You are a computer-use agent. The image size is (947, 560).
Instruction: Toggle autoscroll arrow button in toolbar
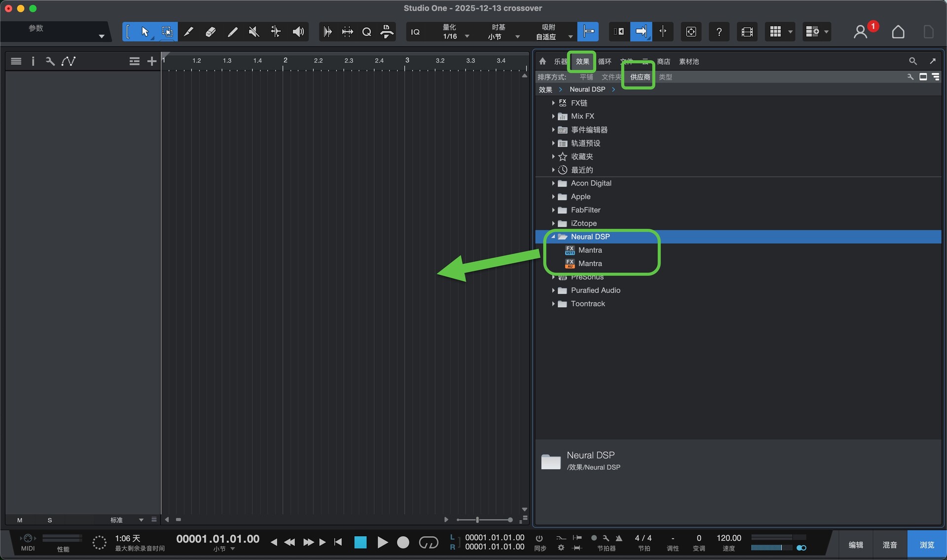point(641,32)
